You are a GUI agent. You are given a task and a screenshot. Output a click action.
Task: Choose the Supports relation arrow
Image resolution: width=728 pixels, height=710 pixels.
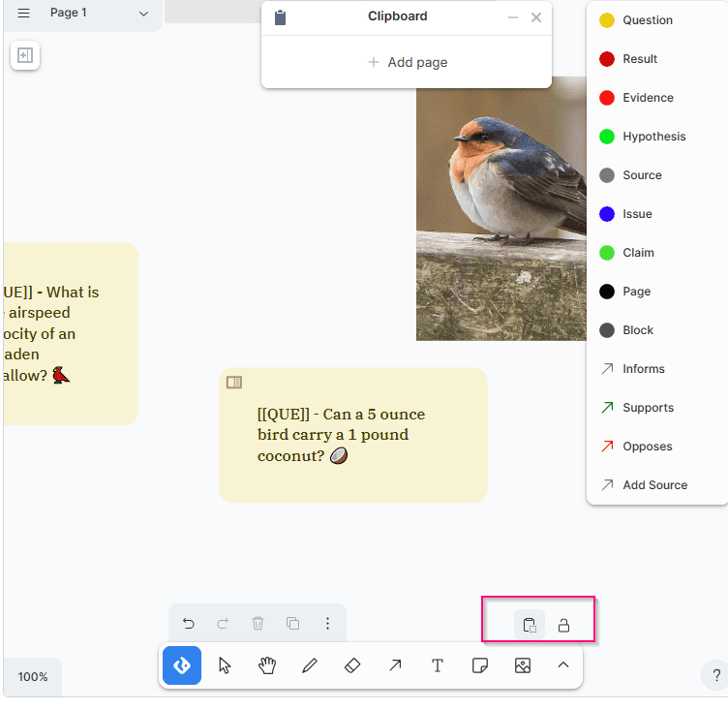coord(656,408)
